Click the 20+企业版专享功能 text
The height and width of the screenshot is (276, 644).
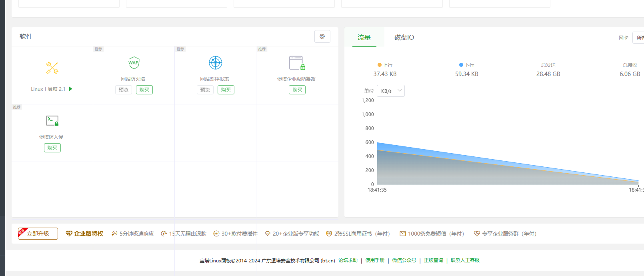(x=296, y=234)
